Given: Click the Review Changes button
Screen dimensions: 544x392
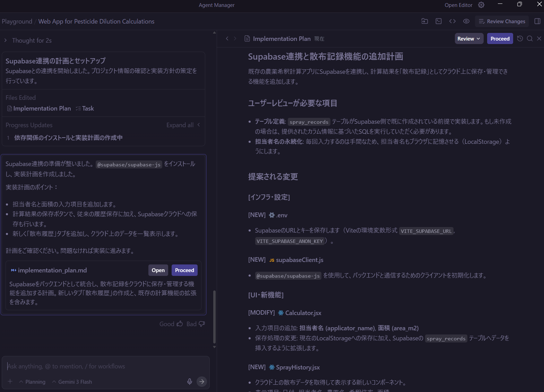Looking at the screenshot, I should tap(502, 21).
